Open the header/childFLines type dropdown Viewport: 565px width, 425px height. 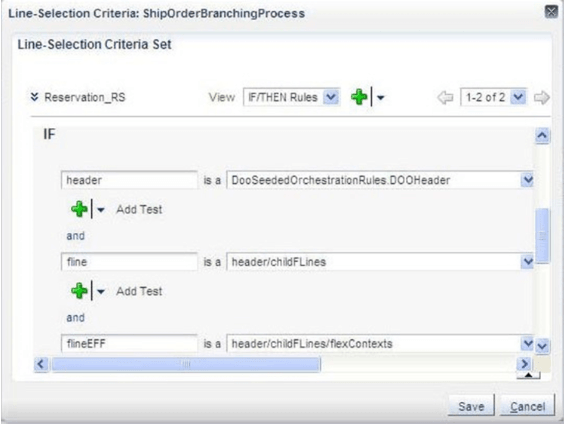click(527, 261)
